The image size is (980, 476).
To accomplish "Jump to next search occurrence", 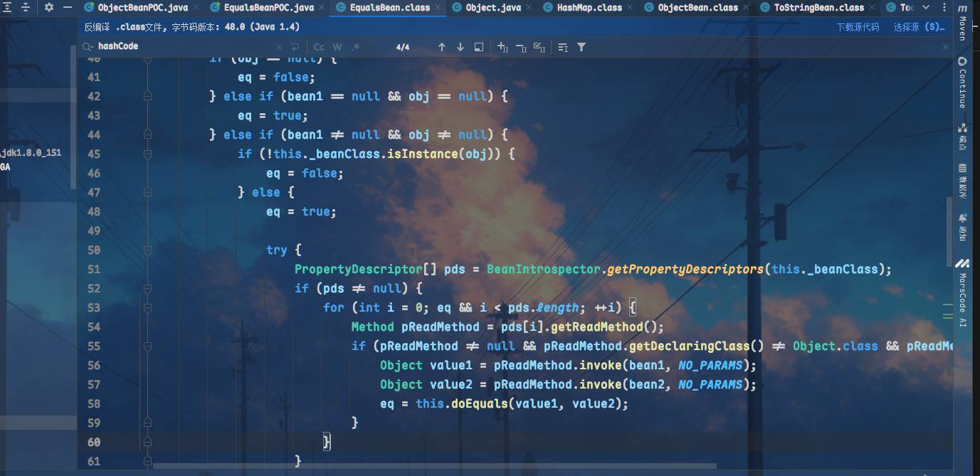I will point(460,47).
